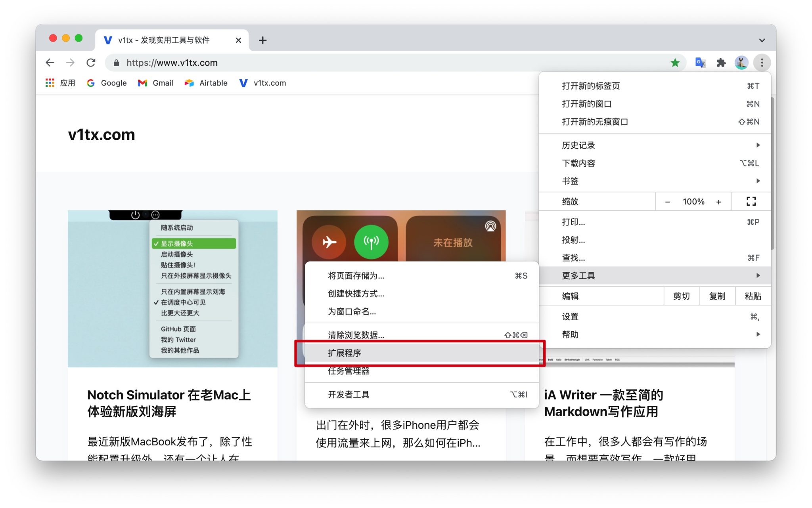The width and height of the screenshot is (812, 508).
Task: Click the back navigation arrow
Action: point(50,63)
